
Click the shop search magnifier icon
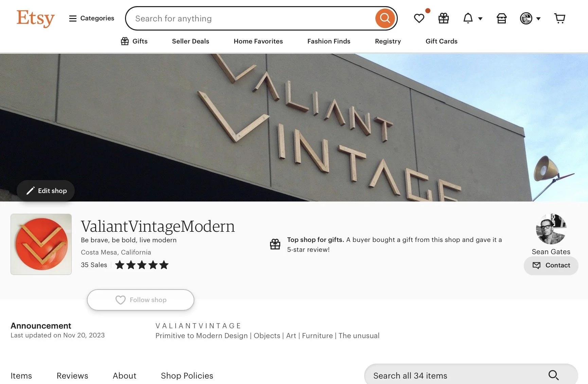tap(553, 375)
